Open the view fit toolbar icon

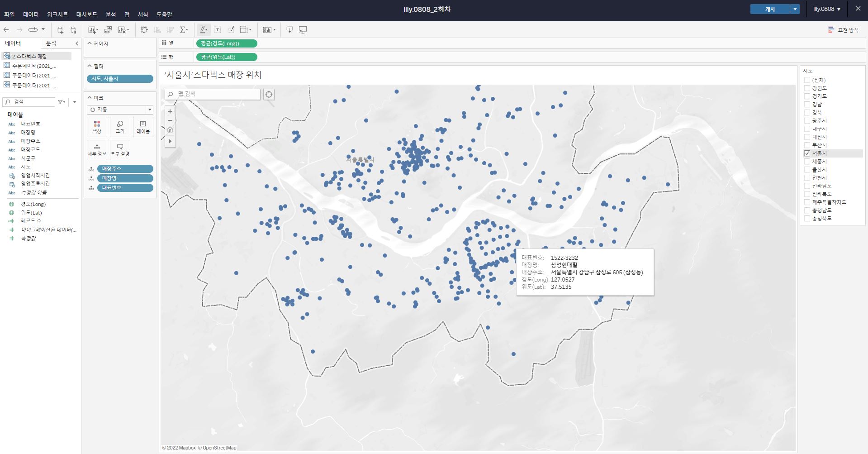(x=244, y=30)
